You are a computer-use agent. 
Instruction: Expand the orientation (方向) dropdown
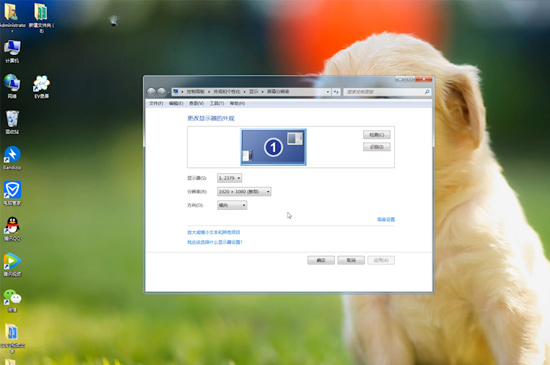pos(232,205)
